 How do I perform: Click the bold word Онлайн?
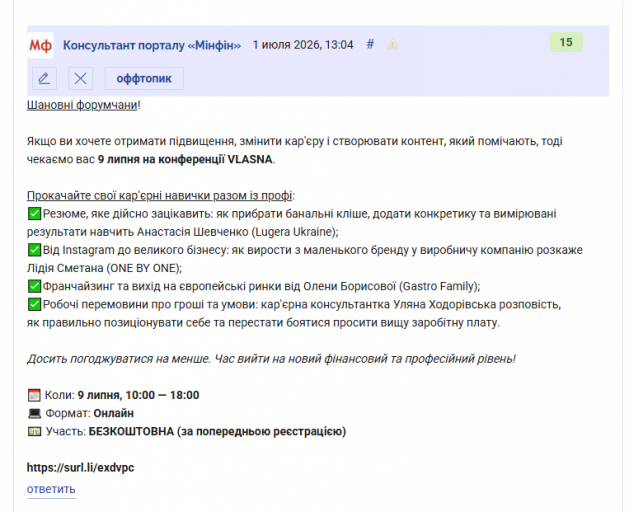click(114, 413)
